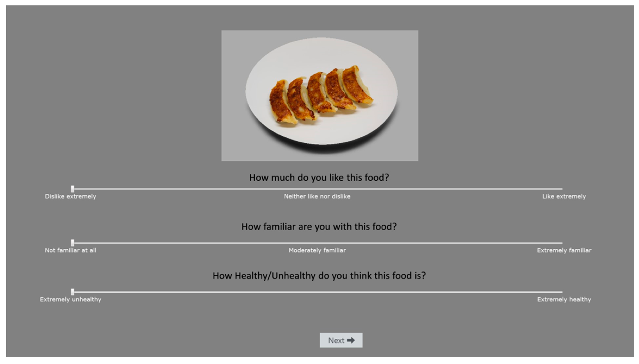Click the right end of the healthiness slider track
This screenshot has height=364, width=639.
(x=561, y=292)
